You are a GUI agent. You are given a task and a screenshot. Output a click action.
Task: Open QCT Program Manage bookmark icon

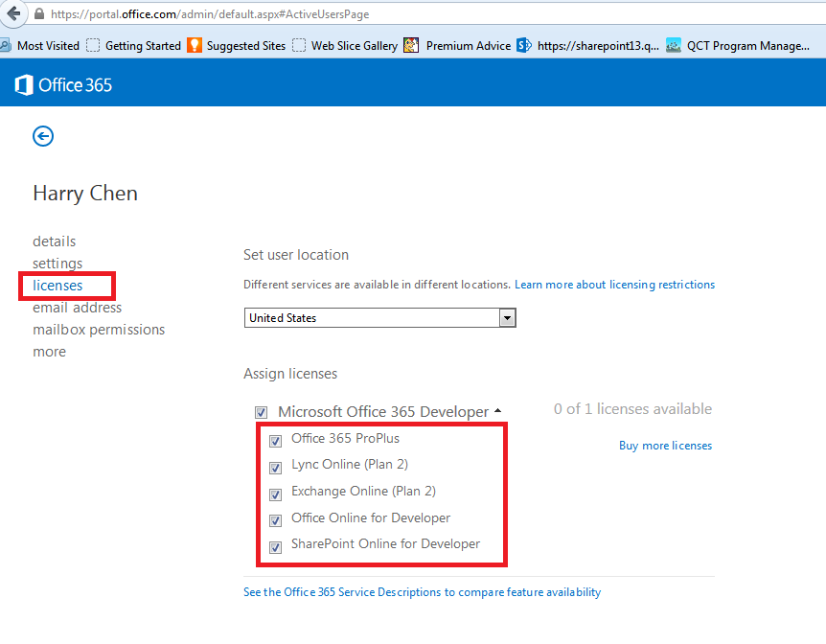click(x=674, y=45)
